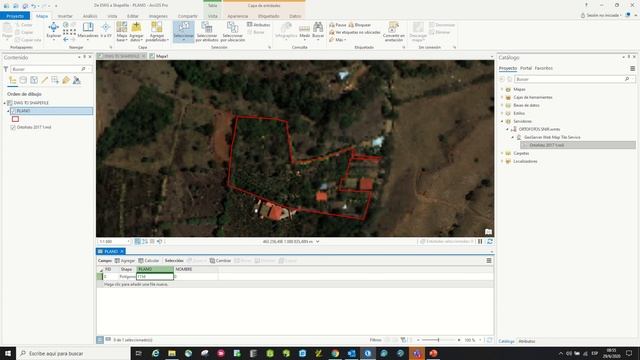Screen dimensions: 640x360
Task: Switch to the Compartir ribbon tab
Action: tap(188, 16)
